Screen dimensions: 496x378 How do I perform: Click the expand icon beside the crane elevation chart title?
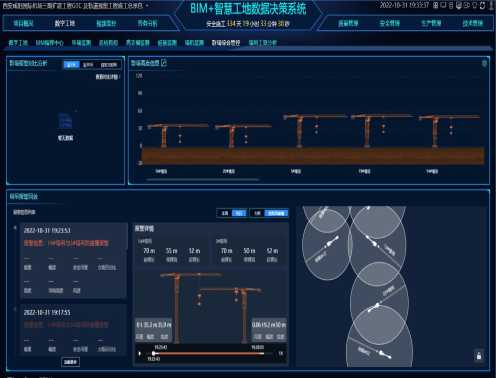pyautogui.click(x=164, y=62)
